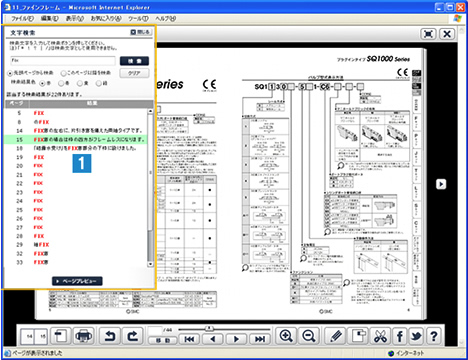Image resolution: width=468 pixels, height=360 pixels.
Task: Share via the Twitter bird icon
Action: pyautogui.click(x=416, y=336)
